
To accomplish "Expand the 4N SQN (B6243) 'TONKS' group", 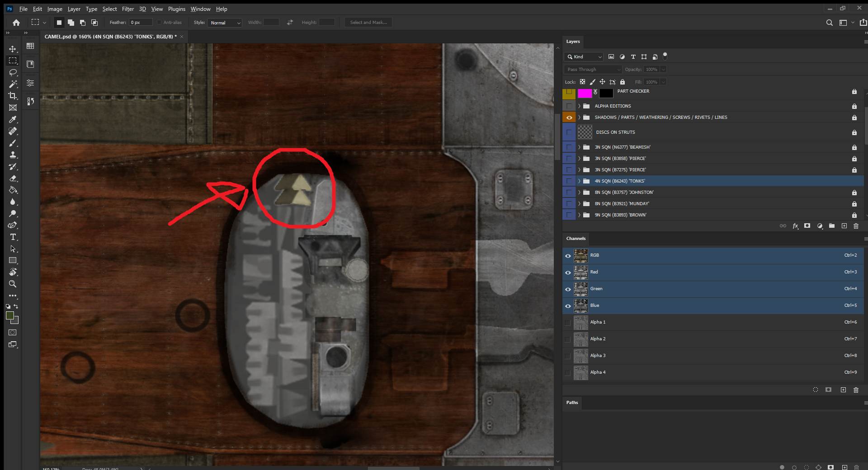I will 579,181.
